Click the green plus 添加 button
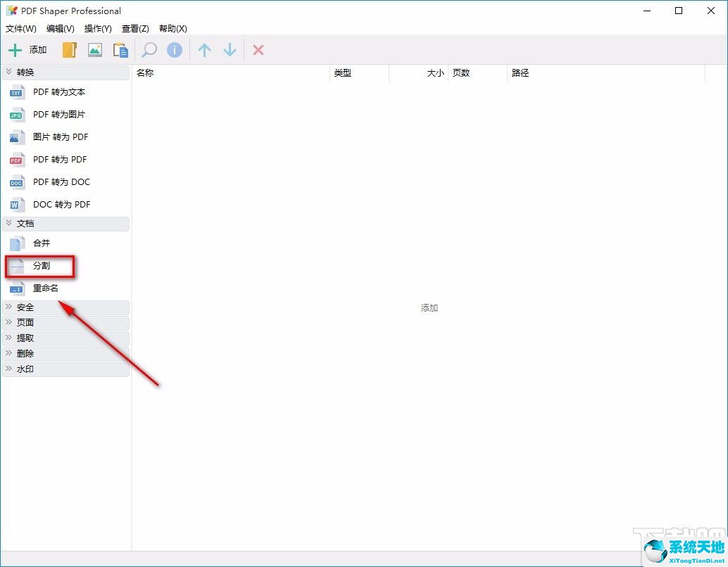The height and width of the screenshot is (567, 728). pos(27,50)
